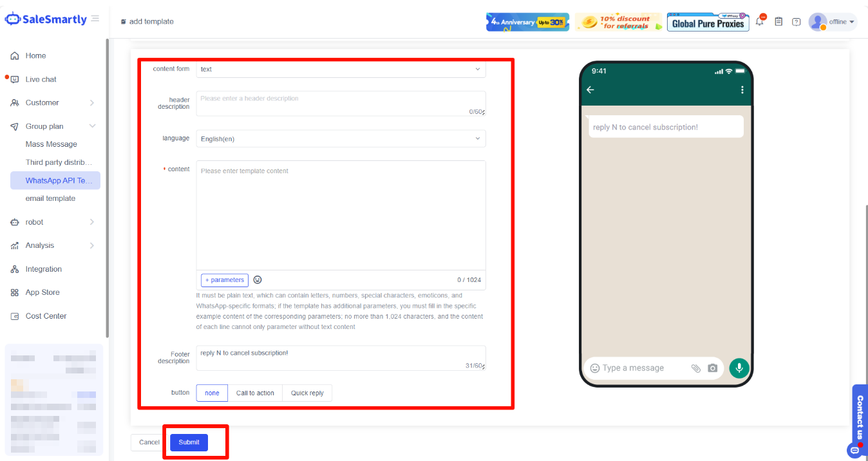Expand robot submenu chevron
This screenshot has width=868, height=461.
click(92, 222)
